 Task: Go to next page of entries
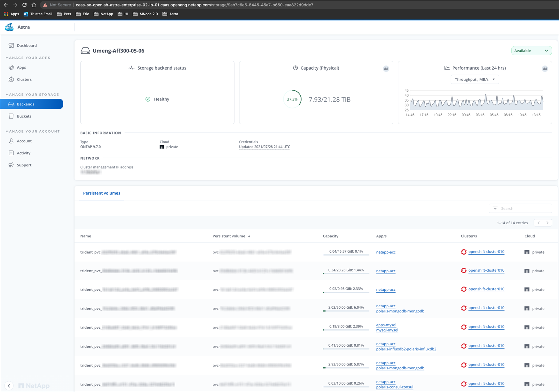point(547,223)
